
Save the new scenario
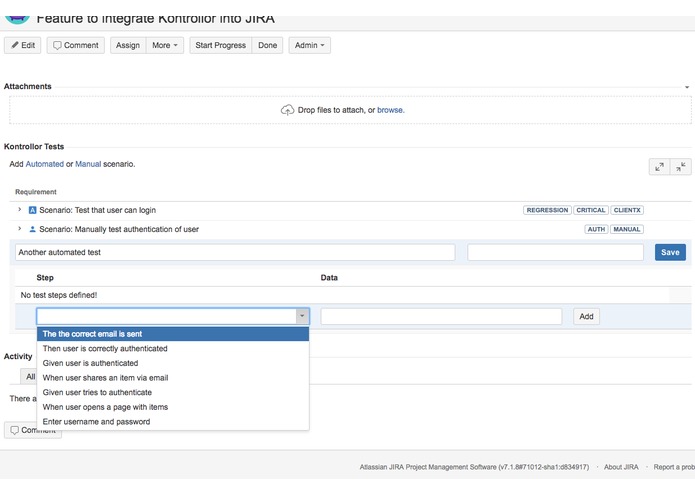[670, 252]
